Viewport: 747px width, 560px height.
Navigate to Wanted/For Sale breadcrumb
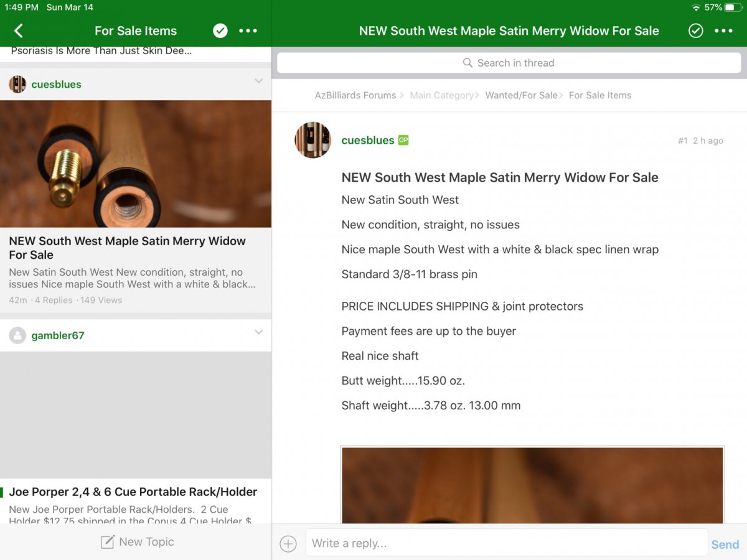coord(521,95)
